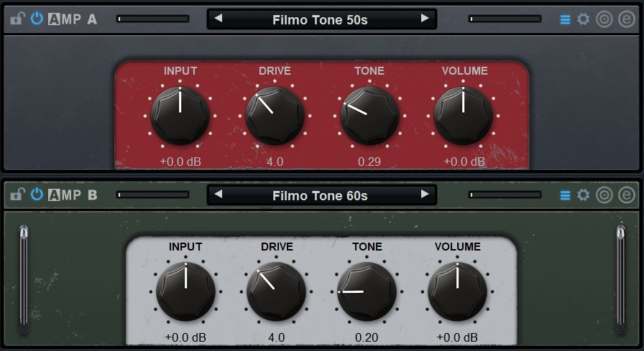Click the concentric circle icon on Amp A
Screen dimensions: 644x351
click(604, 19)
